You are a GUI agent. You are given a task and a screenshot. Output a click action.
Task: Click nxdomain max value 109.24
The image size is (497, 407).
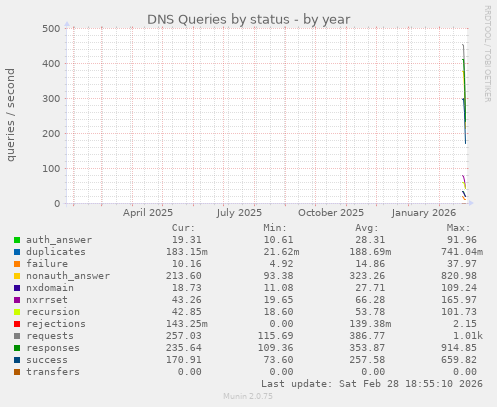click(459, 288)
